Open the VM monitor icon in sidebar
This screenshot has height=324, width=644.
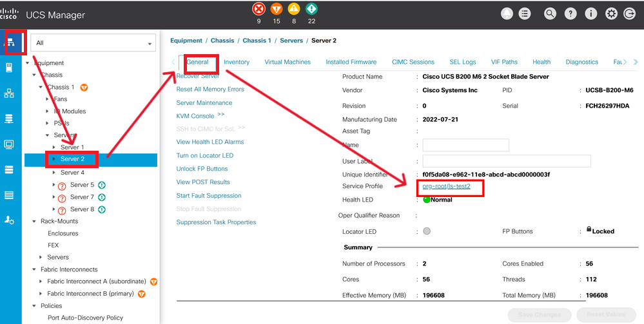pos(9,144)
